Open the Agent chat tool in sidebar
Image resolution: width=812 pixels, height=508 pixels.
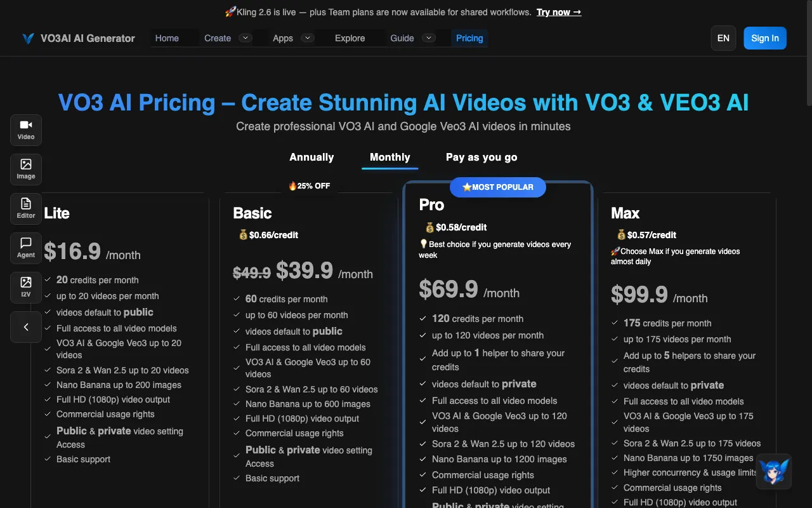[26, 248]
